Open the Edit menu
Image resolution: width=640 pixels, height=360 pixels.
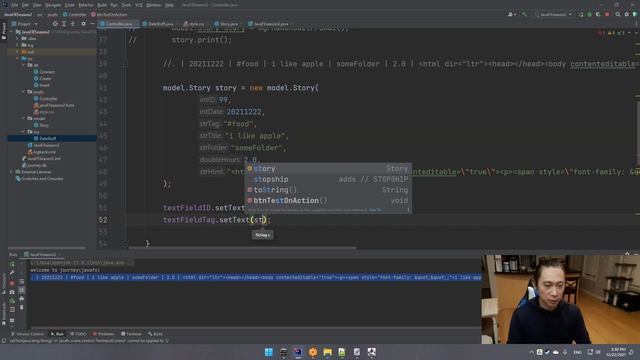pyautogui.click(x=25, y=5)
